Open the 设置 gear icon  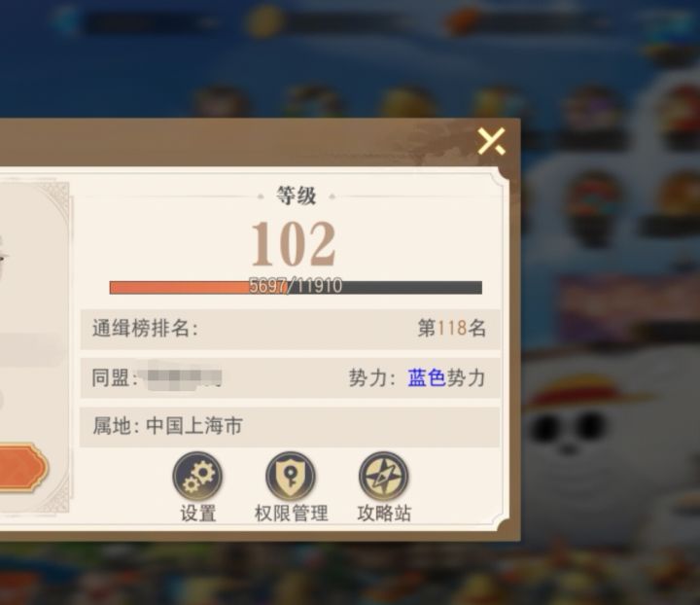(x=197, y=476)
